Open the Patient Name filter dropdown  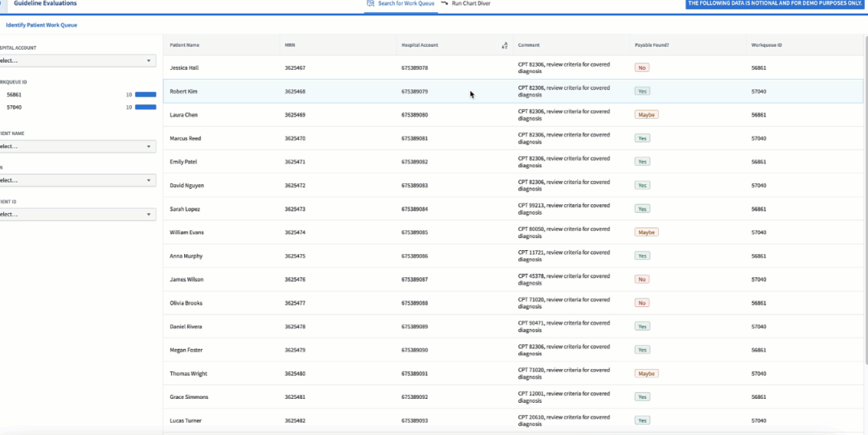[77, 146]
